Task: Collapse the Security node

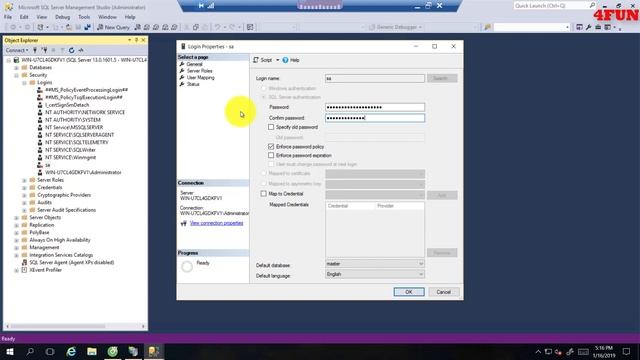Action: (16, 75)
